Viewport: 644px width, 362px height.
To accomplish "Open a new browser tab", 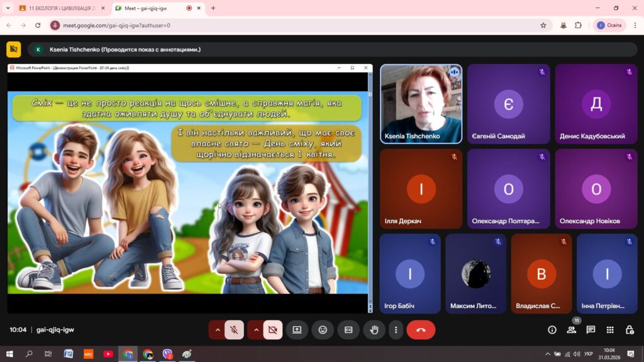I will coord(213,8).
